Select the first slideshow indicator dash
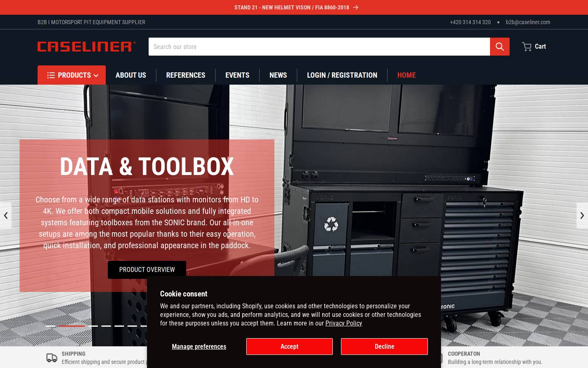This screenshot has width=588, height=368. (x=51, y=326)
